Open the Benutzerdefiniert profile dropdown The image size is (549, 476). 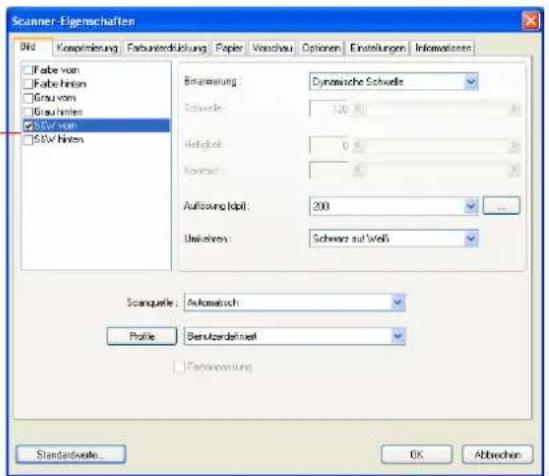294,336
